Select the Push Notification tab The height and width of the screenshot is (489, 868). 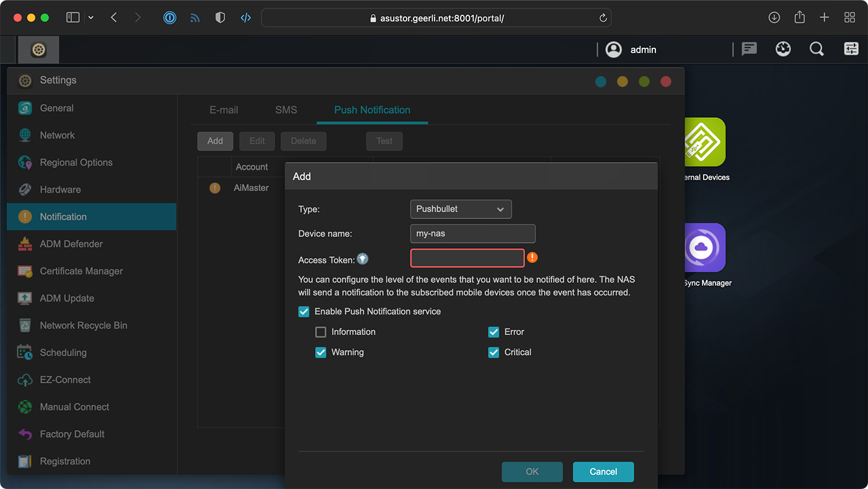pos(372,110)
